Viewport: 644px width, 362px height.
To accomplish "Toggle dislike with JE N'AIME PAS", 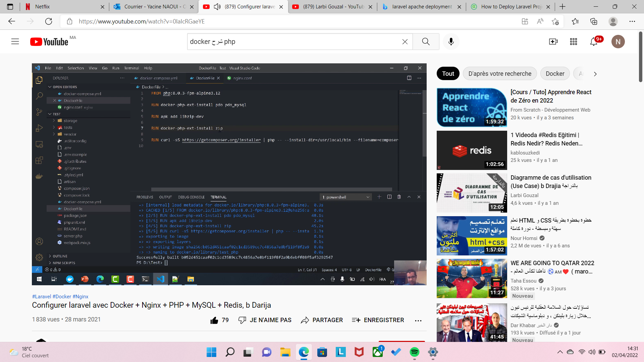I will point(265,320).
